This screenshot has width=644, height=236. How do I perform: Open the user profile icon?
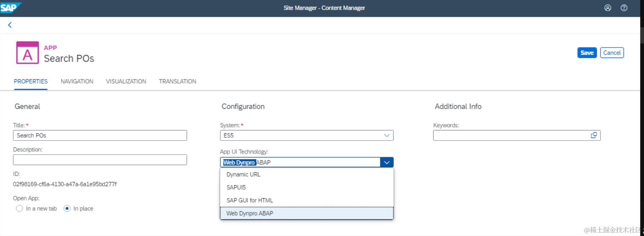(608, 8)
